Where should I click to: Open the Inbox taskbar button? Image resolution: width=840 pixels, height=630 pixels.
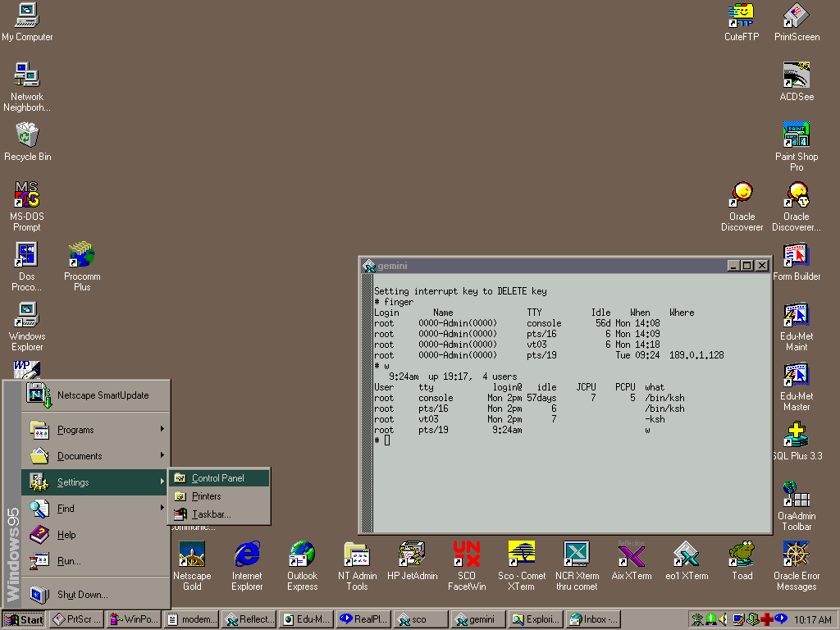(x=592, y=620)
